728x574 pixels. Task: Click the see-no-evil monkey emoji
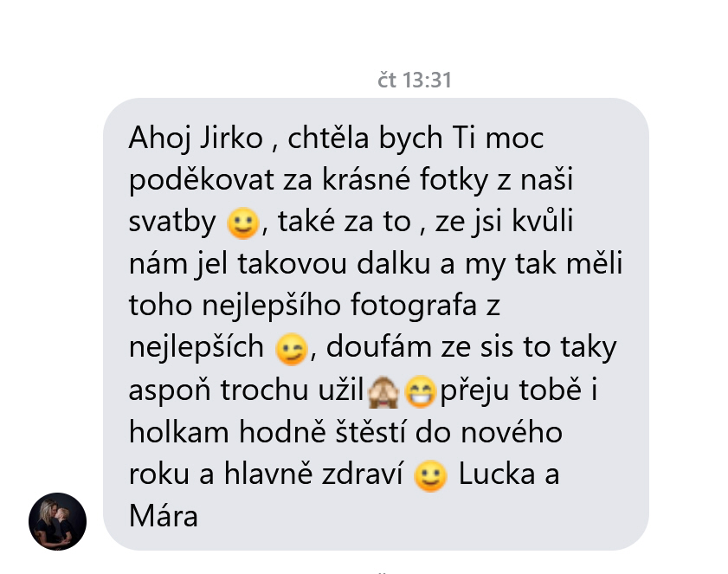(x=383, y=391)
